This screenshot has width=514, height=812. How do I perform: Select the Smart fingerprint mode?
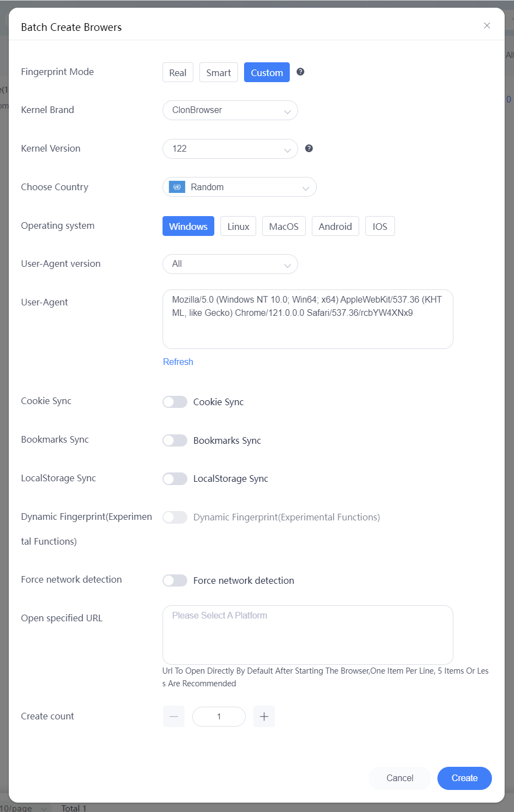coord(219,72)
